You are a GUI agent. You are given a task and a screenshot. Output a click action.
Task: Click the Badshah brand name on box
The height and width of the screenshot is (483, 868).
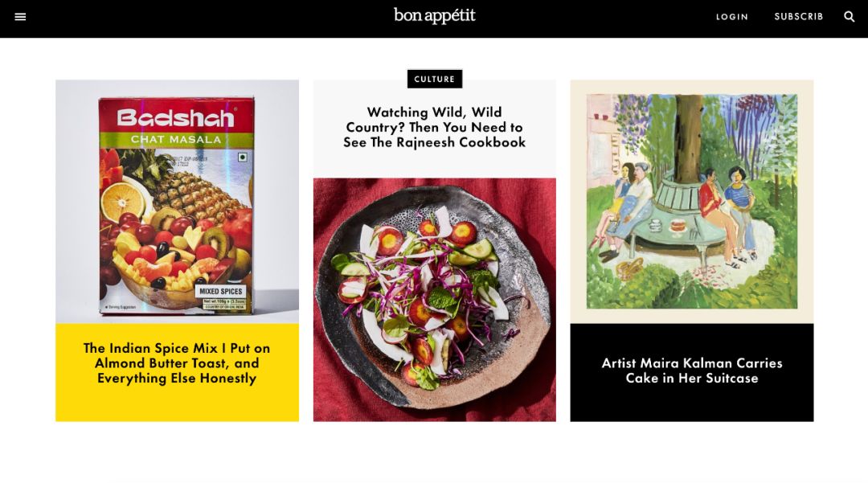click(x=175, y=117)
